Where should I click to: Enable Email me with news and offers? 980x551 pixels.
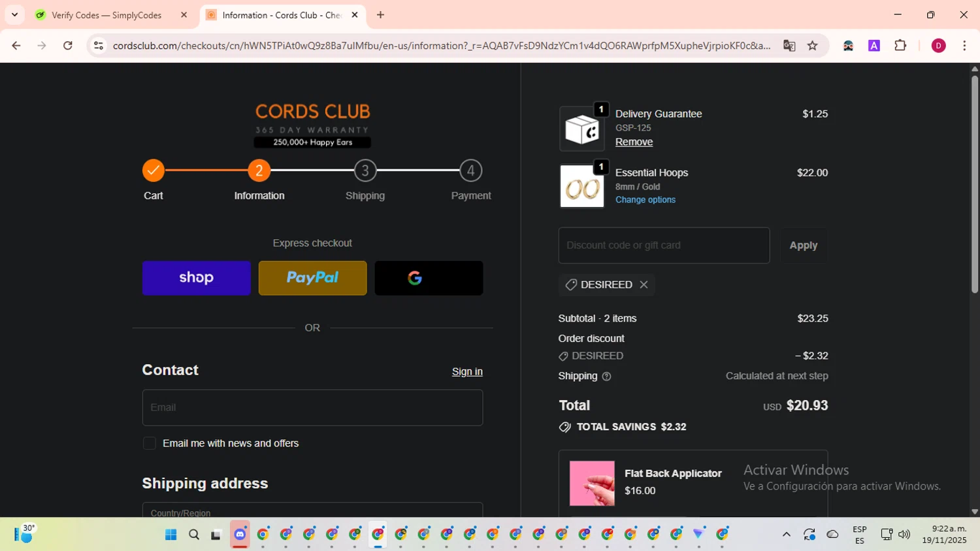(x=150, y=443)
